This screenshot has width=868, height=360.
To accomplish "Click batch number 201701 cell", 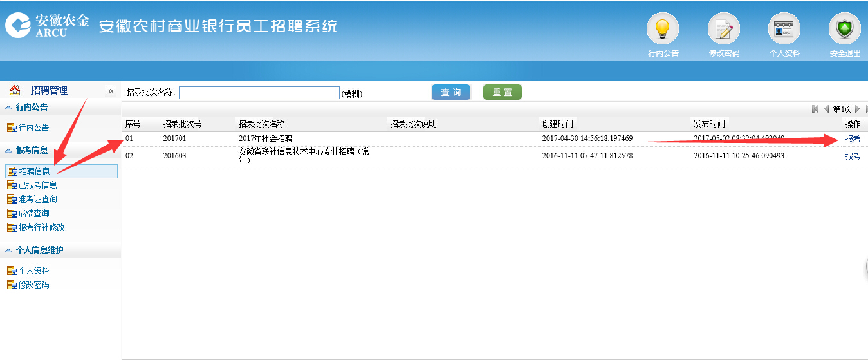I will click(174, 138).
